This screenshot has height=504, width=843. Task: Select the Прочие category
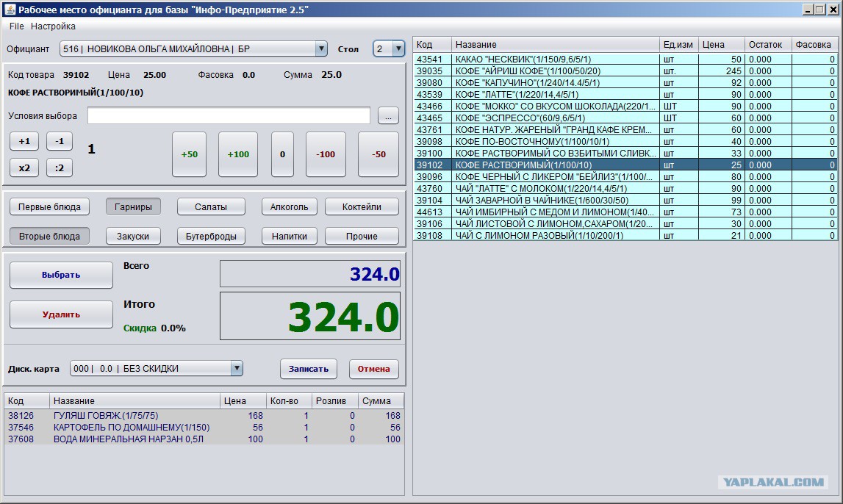(x=362, y=236)
